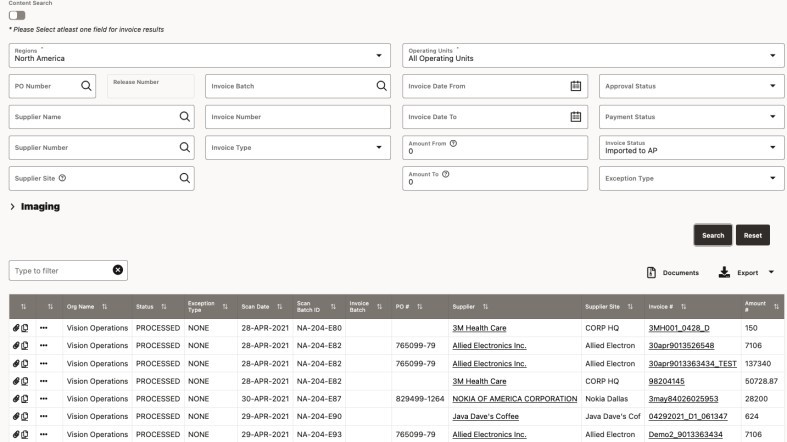Viewport: 787px width, 442px height.
Task: Sort the table by Scan Date column
Action: click(x=275, y=306)
